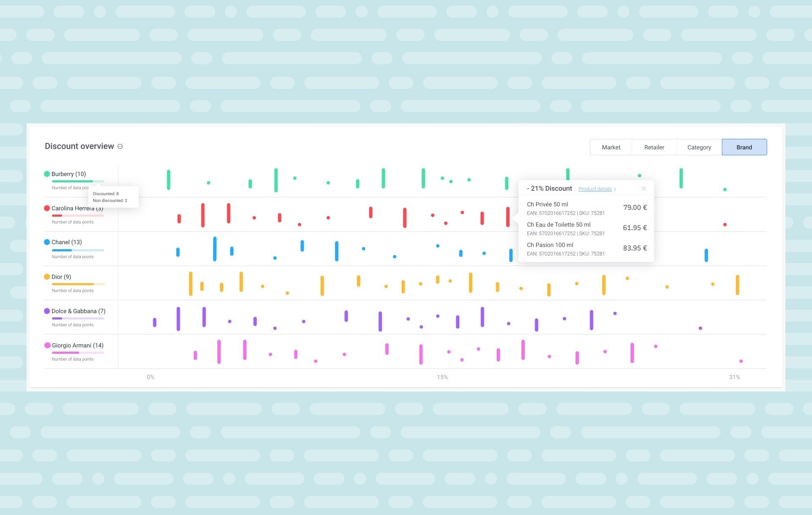Click the info icon next to Discount overview
Image resolution: width=812 pixels, height=515 pixels.
121,147
